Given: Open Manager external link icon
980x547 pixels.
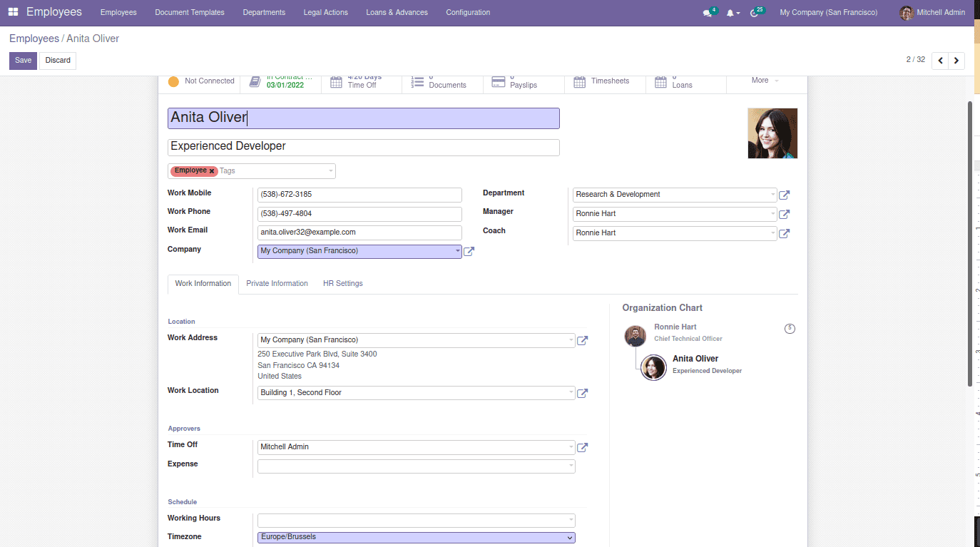Looking at the screenshot, I should coord(785,214).
